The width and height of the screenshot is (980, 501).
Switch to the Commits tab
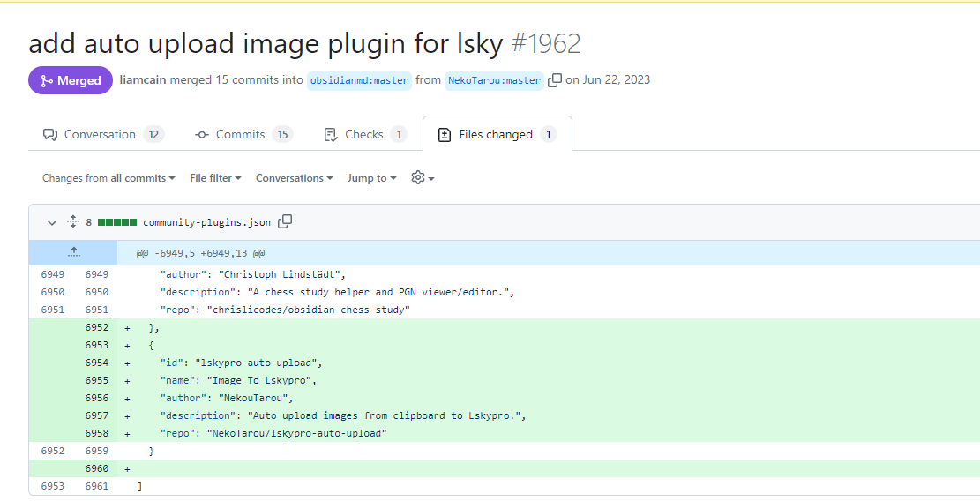click(x=243, y=134)
